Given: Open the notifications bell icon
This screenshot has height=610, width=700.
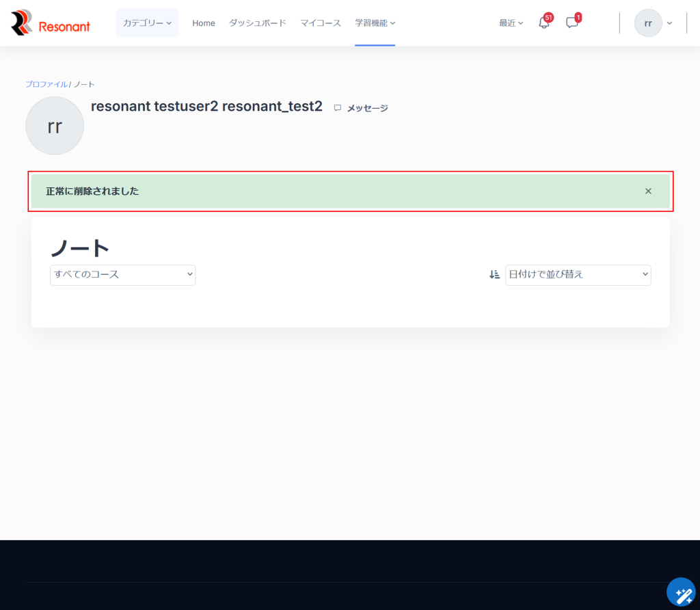Looking at the screenshot, I should (x=544, y=23).
